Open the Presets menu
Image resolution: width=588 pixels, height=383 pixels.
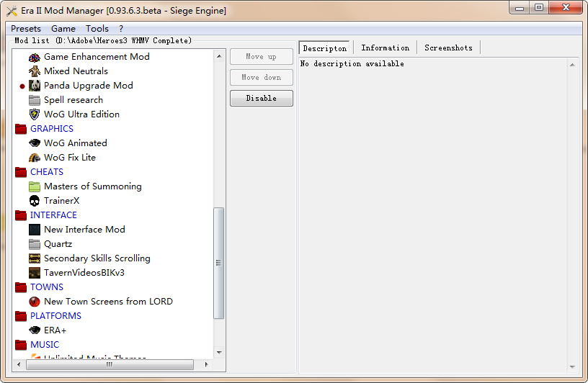26,29
